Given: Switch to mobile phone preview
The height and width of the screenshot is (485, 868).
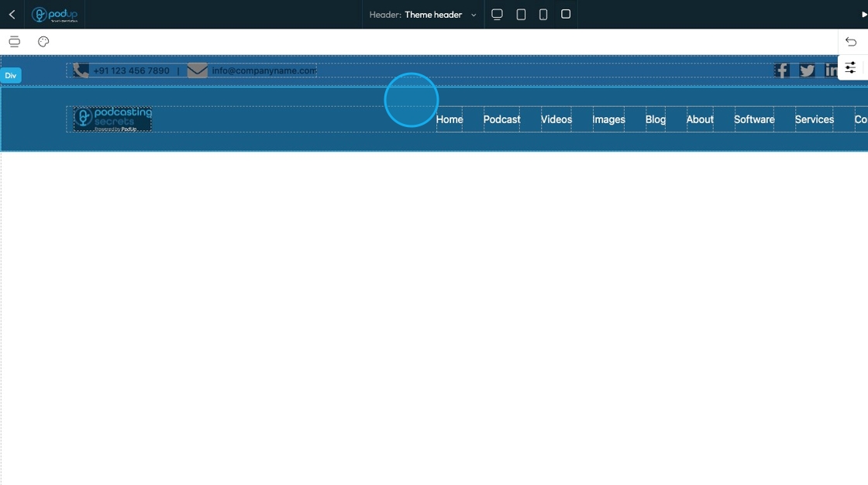Looking at the screenshot, I should coord(543,15).
